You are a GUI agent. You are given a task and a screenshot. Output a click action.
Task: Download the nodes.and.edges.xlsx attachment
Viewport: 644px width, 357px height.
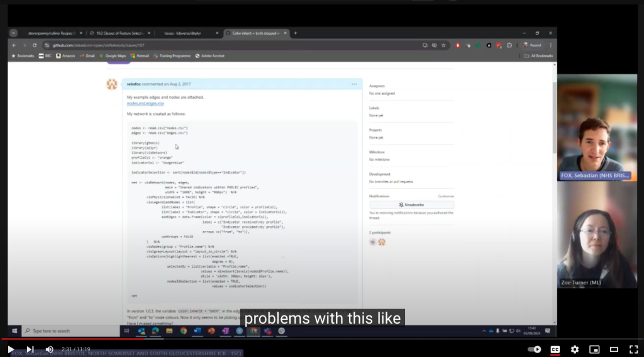pyautogui.click(x=145, y=103)
